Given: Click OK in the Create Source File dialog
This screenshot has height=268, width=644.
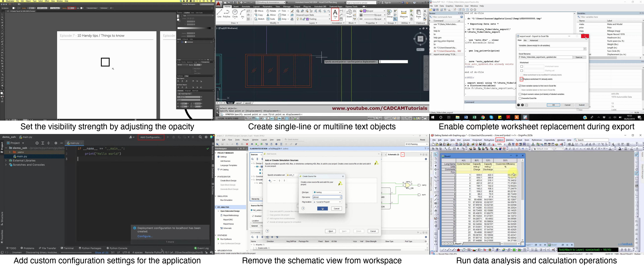Looking at the screenshot, I should point(323,209).
